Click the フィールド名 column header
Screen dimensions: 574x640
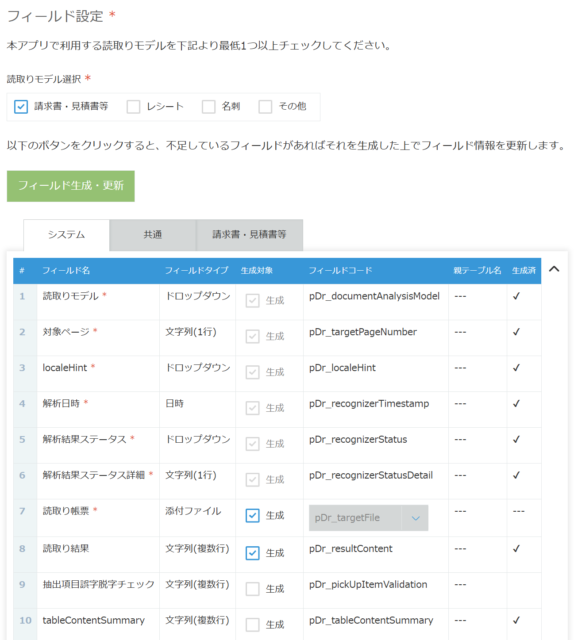66,271
